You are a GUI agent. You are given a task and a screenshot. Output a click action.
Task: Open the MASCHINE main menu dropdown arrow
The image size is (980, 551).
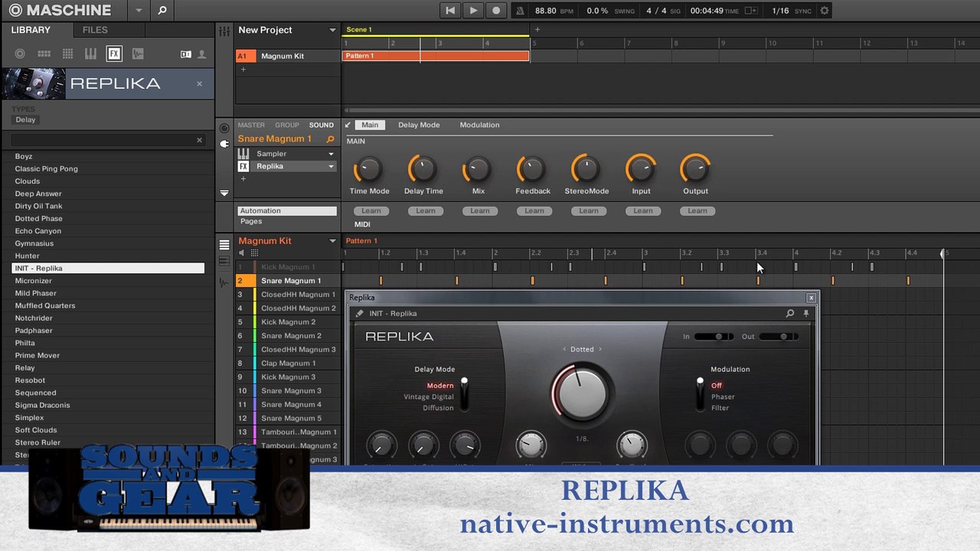click(139, 11)
